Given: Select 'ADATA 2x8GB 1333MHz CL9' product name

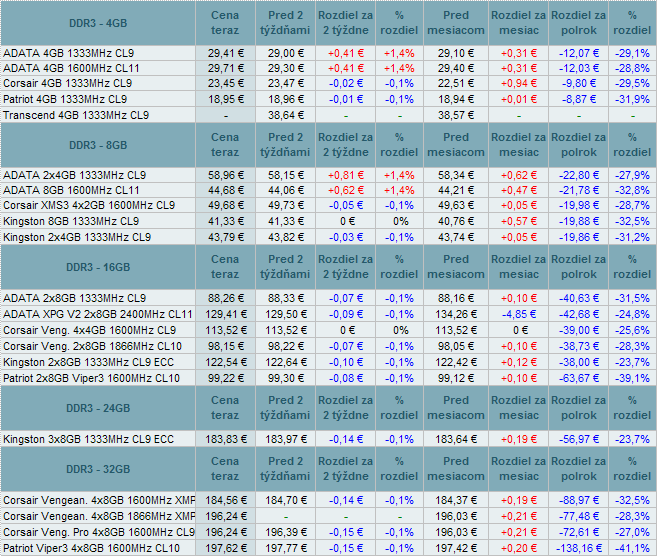Looking at the screenshot, I should pyautogui.click(x=75, y=298).
